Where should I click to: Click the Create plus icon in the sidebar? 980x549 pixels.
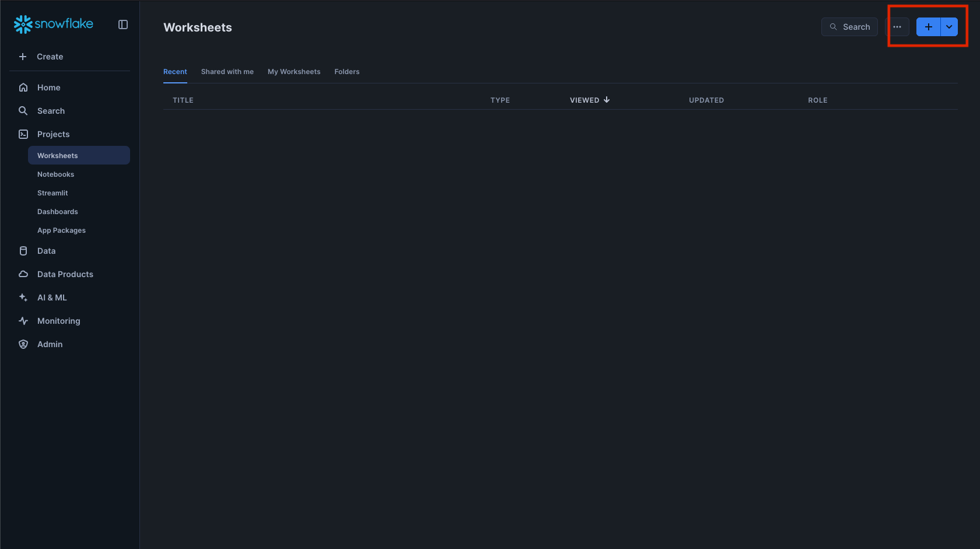click(x=23, y=57)
